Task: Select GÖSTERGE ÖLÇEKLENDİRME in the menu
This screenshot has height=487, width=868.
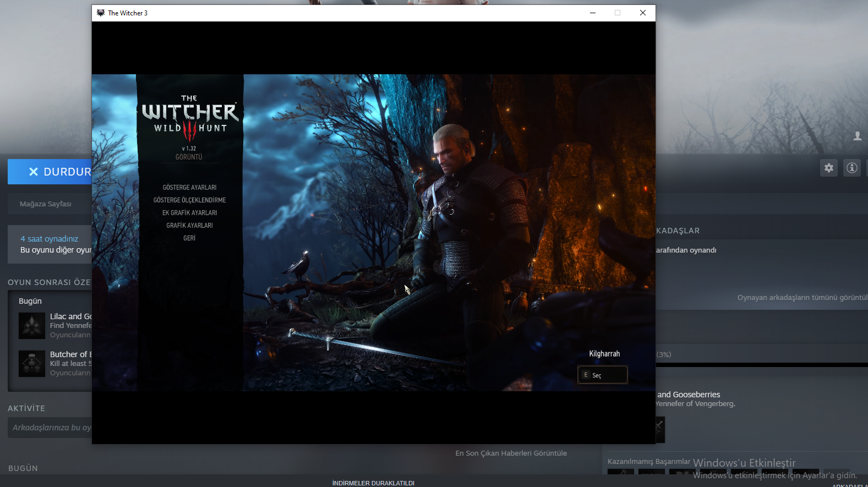Action: pyautogui.click(x=189, y=200)
